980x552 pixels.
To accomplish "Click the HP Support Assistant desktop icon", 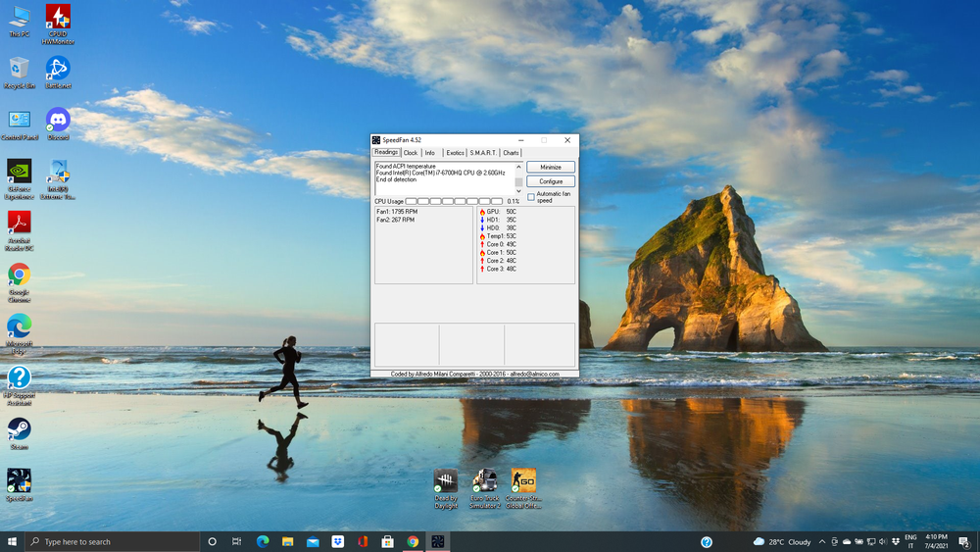I will [x=19, y=385].
